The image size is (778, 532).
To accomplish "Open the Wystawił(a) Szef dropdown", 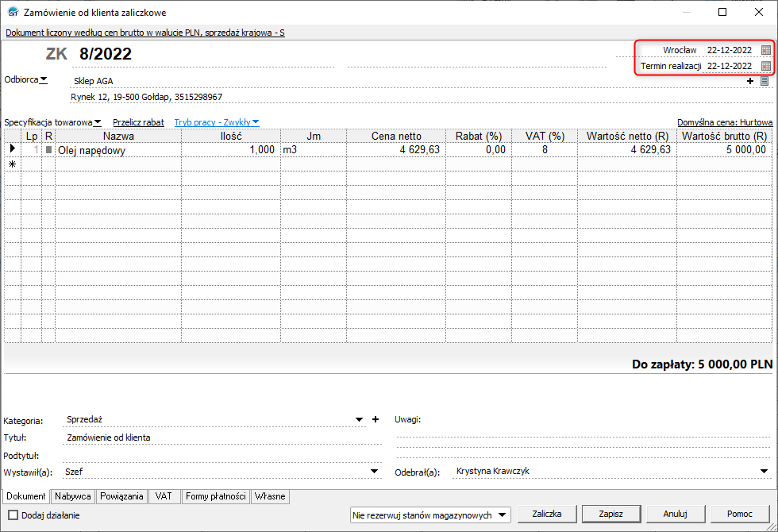I will point(375,472).
